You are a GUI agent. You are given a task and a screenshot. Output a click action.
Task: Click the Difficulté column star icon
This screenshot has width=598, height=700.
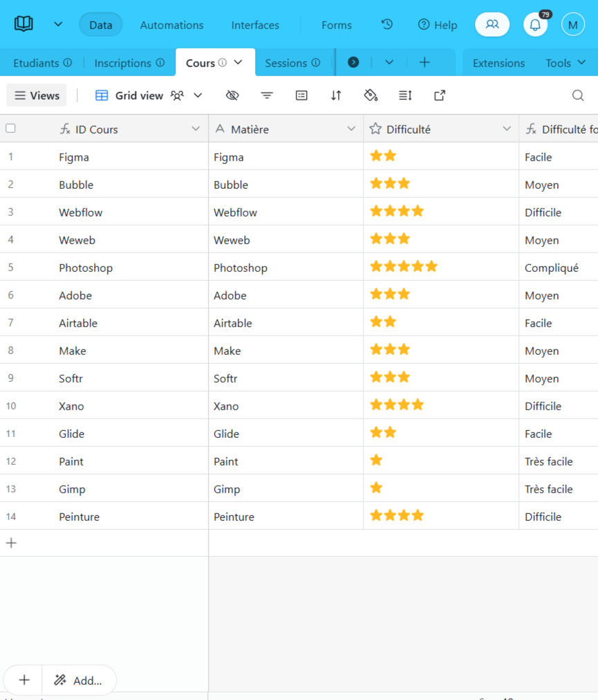(375, 129)
